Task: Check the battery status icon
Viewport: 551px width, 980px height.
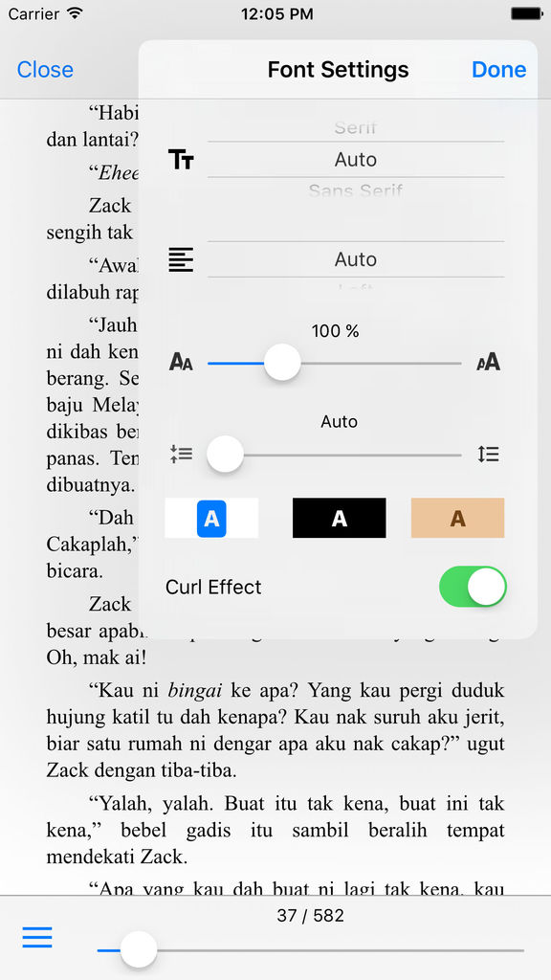Action: pyautogui.click(x=526, y=13)
